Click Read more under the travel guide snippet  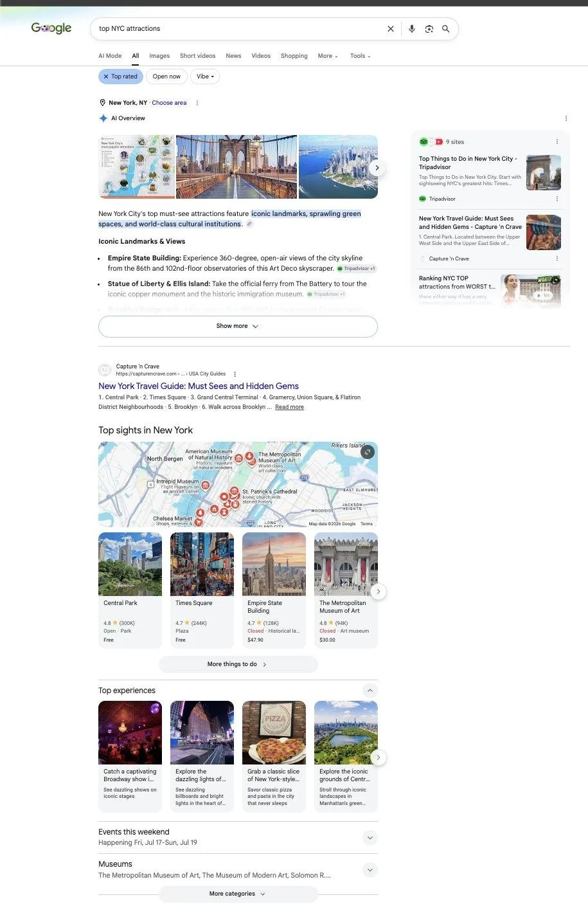[289, 407]
